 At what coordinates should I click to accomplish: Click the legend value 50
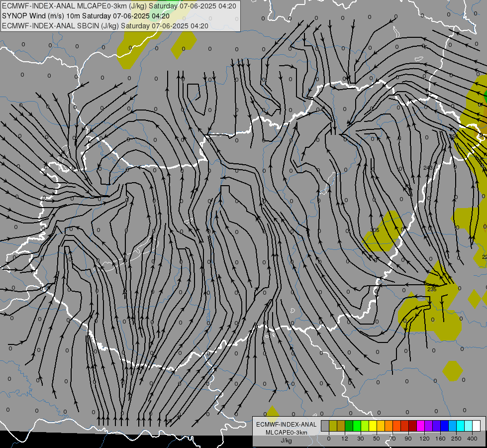coord(377,439)
